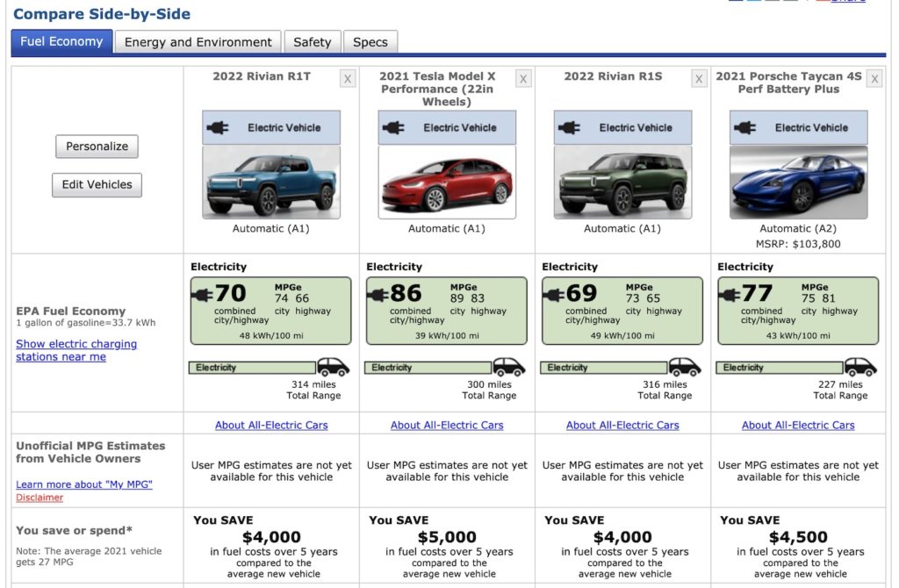
Task: Click the plug icon next to 69 MPGe
Action: click(x=553, y=295)
